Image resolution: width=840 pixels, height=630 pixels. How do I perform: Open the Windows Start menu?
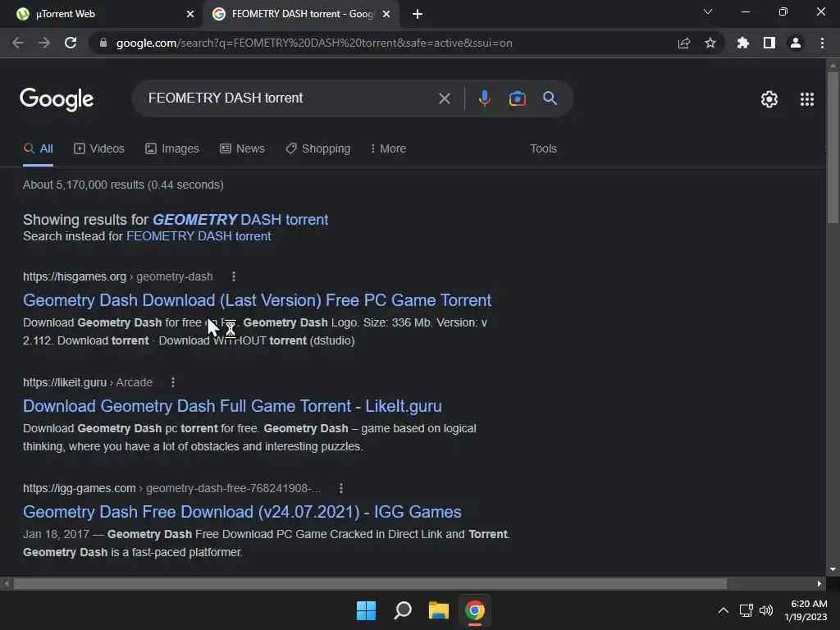pos(367,610)
